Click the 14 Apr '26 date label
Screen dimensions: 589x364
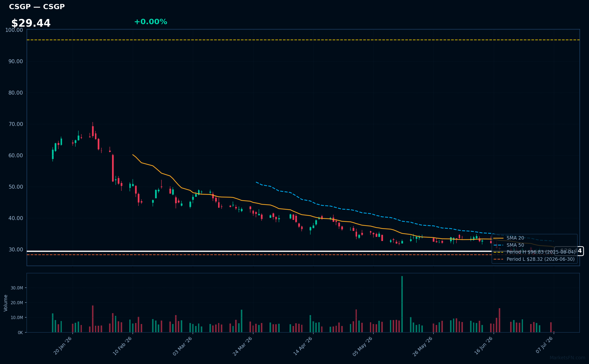303,346
